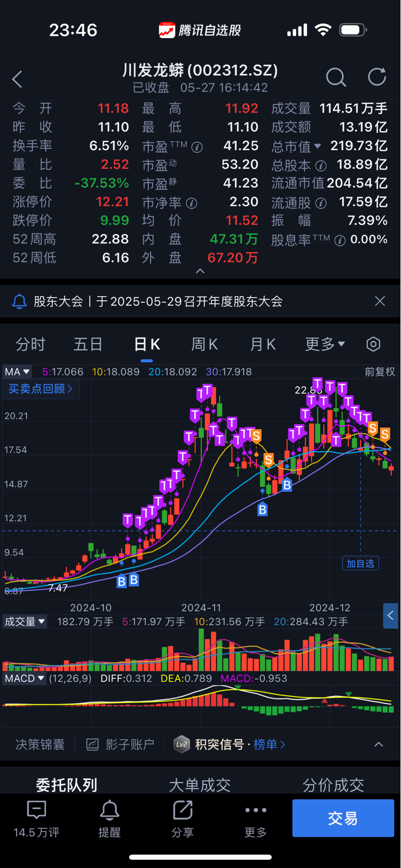Screen dimensions: 401x868
Task: Tap the 跌停价 9.99 value
Action: [x=115, y=221]
